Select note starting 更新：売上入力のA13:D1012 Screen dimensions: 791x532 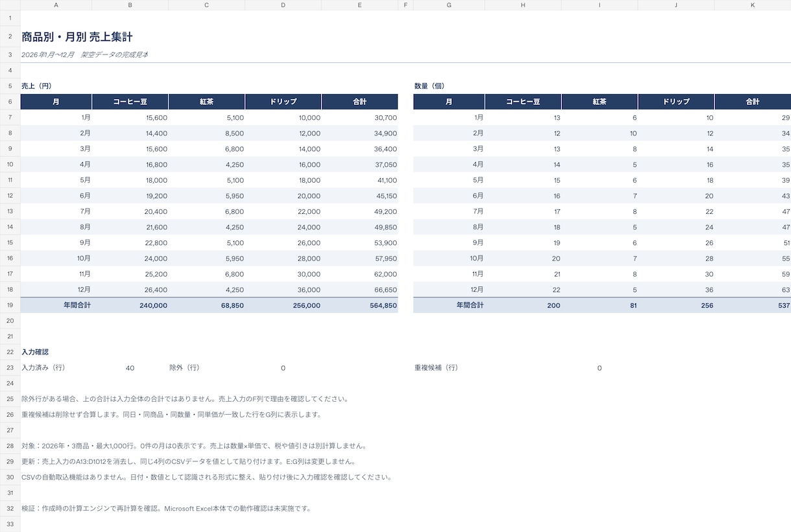(x=189, y=461)
